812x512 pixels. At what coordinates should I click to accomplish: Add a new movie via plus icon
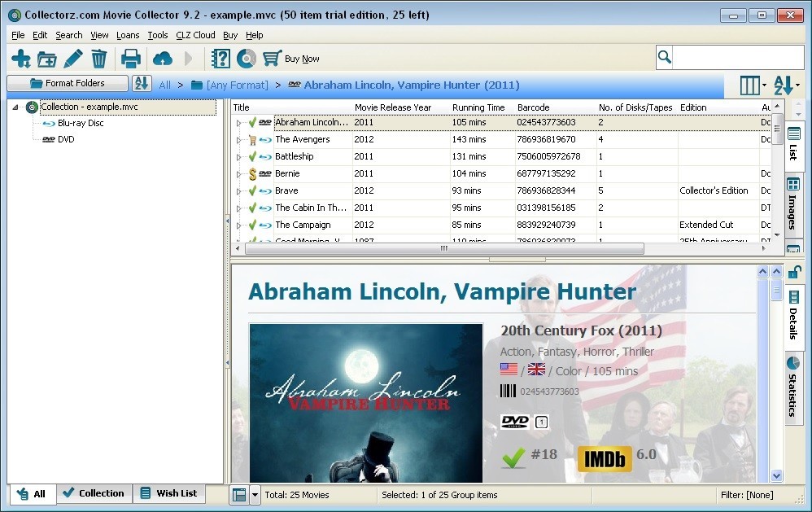click(20, 58)
